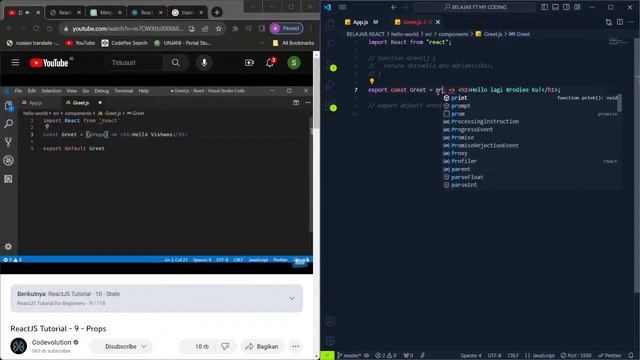
Task: Toggle VS Code bottom panel layout button
Action: [556, 7]
